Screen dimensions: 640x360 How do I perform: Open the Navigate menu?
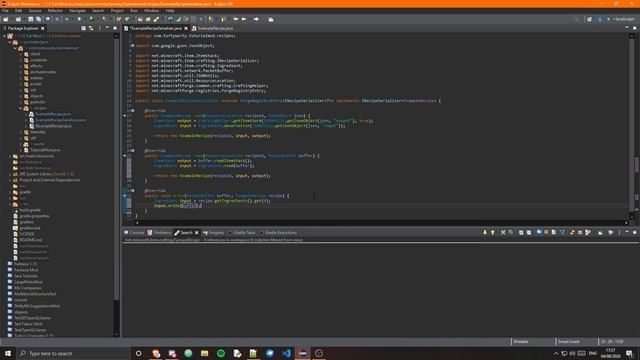77,11
